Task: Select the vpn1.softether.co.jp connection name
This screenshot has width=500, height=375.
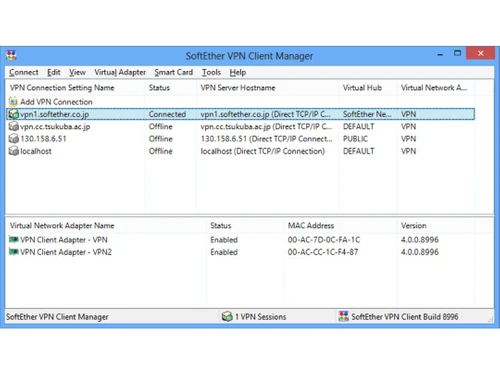Action: 55,114
